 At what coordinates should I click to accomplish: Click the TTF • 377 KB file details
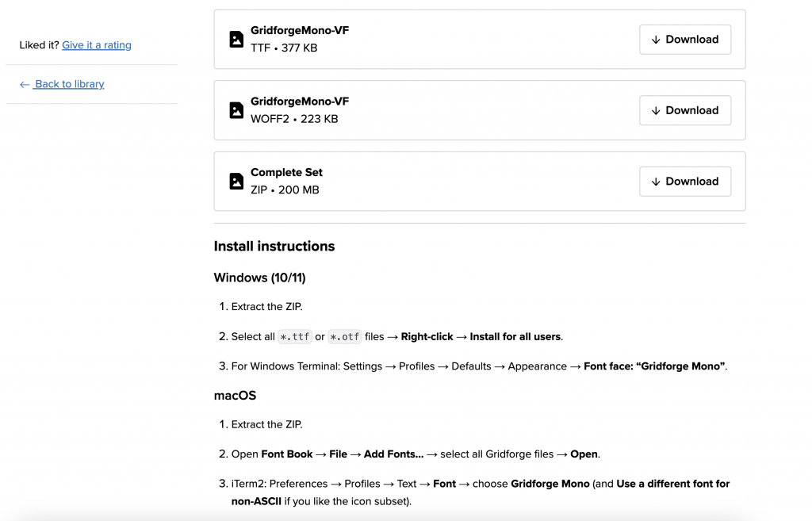(284, 48)
